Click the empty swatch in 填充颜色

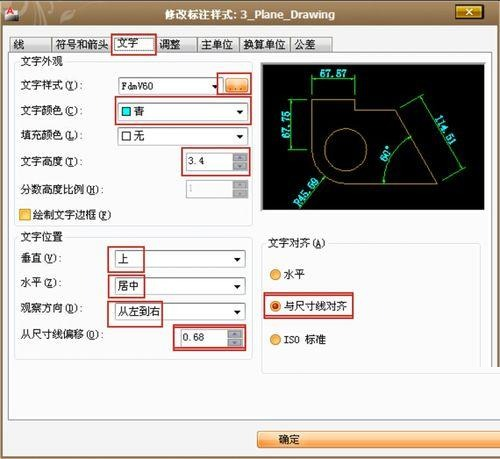tap(126, 136)
